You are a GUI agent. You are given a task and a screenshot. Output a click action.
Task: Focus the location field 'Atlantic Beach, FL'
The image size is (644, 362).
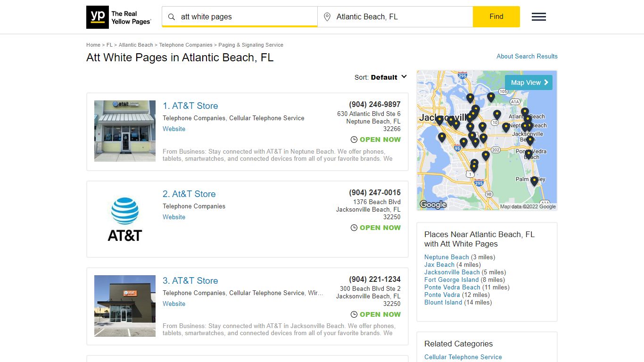(395, 17)
